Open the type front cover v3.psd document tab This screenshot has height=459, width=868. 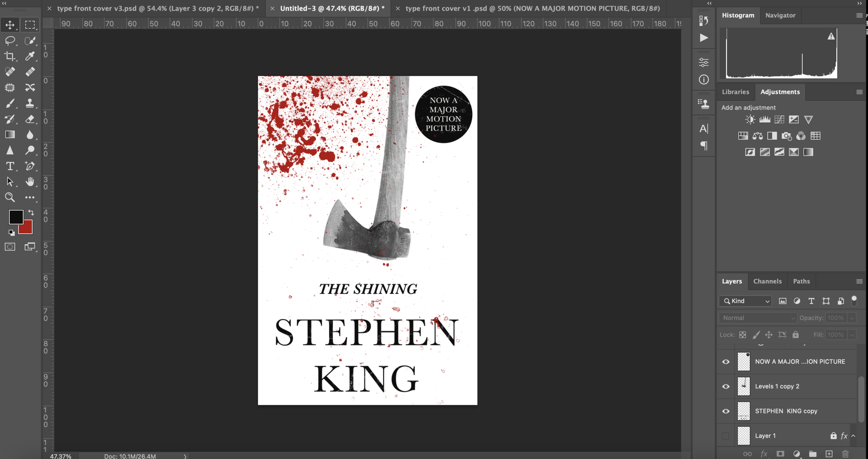coord(158,8)
